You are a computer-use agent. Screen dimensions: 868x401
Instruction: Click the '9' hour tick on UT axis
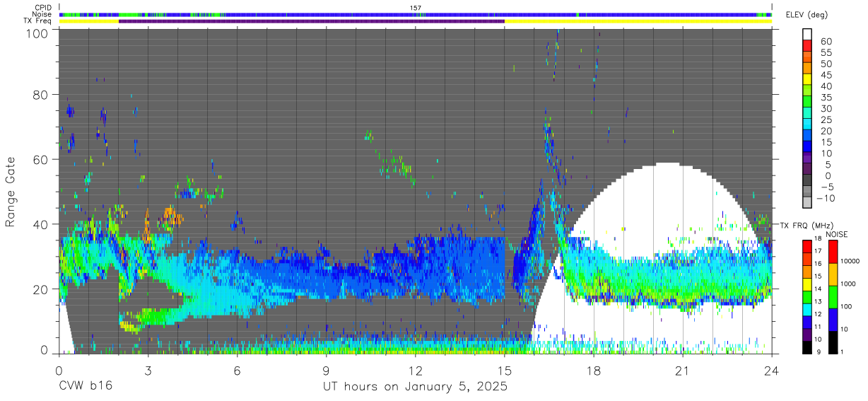[327, 369]
